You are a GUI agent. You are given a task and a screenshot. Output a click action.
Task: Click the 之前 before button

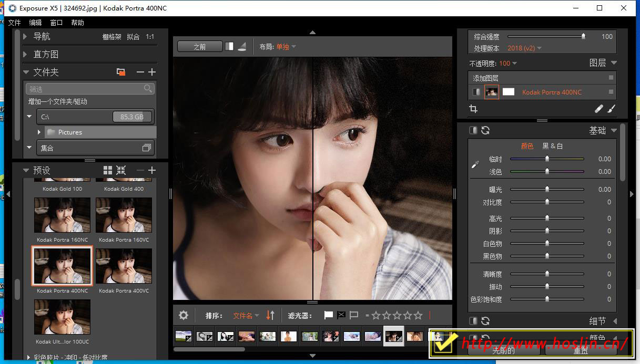199,46
